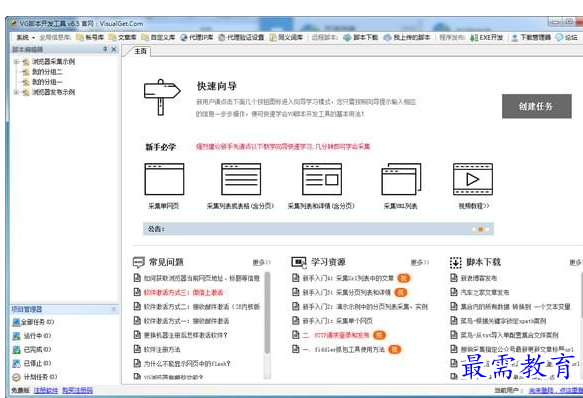
Task: Select 浏览器发布示例 folder label
Action: 54,92
